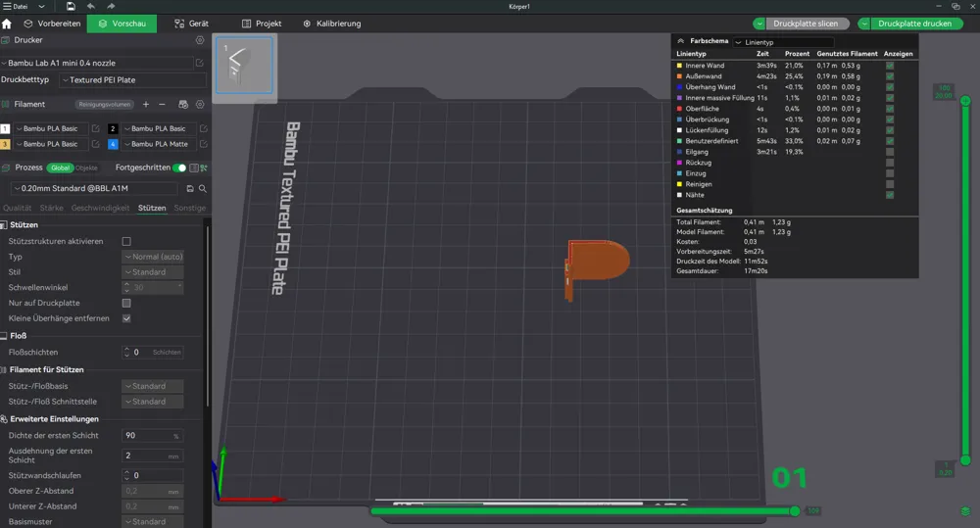Collapse the Farbschema legend panel

click(x=681, y=41)
